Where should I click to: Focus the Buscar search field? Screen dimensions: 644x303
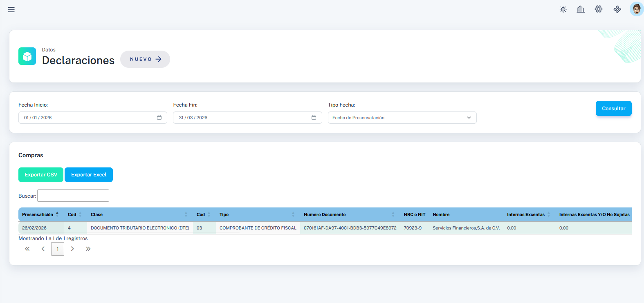click(73, 196)
